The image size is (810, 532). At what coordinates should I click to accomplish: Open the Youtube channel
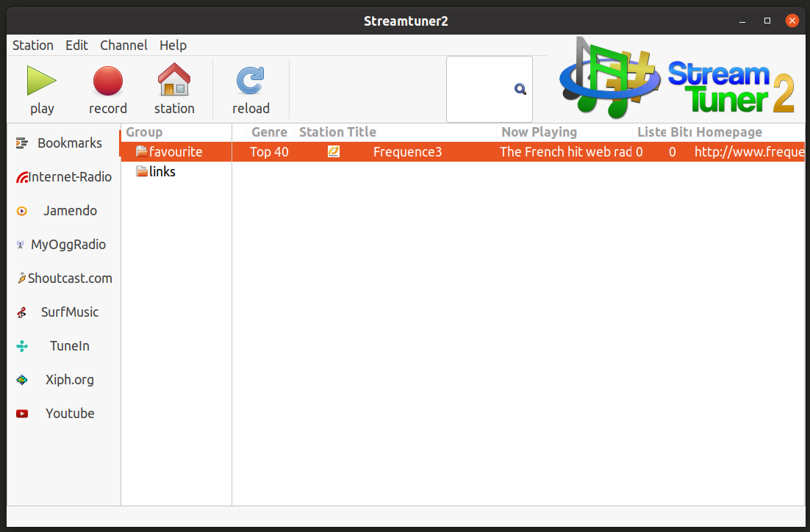click(x=63, y=414)
